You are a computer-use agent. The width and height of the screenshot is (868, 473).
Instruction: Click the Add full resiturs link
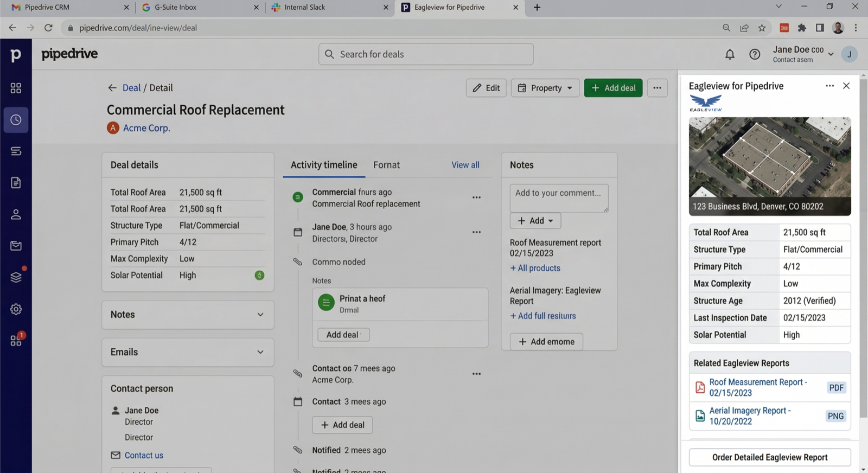click(x=543, y=316)
